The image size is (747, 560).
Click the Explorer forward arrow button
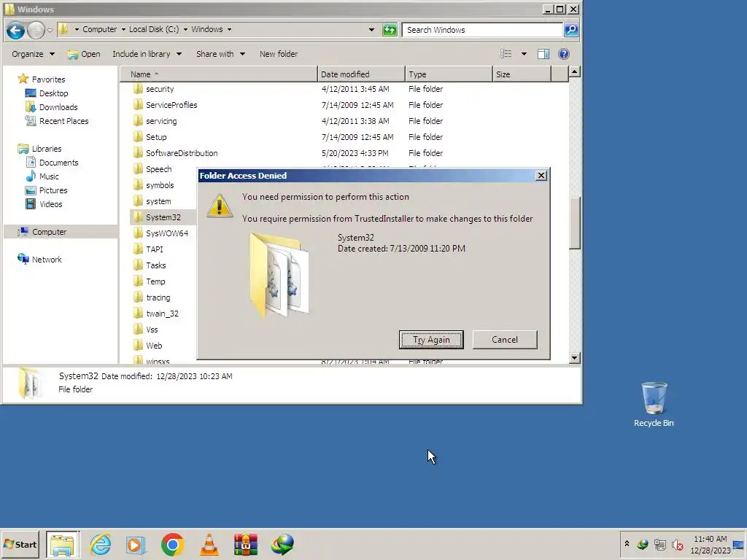click(36, 30)
